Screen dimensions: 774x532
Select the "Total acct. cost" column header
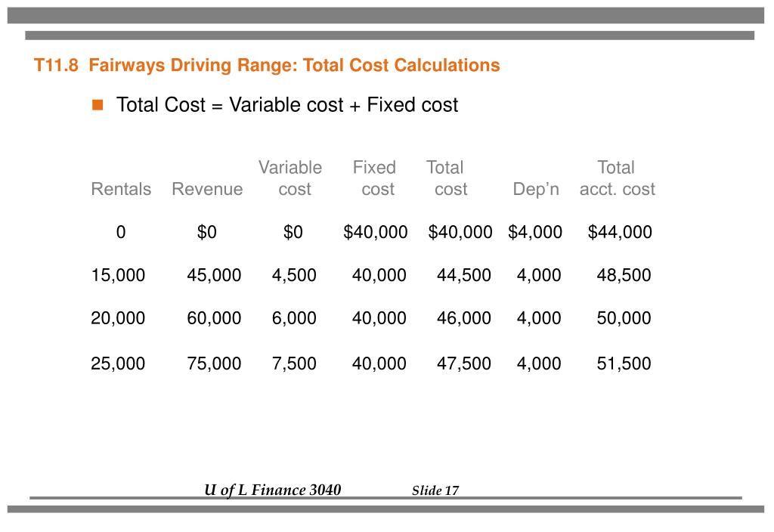click(x=618, y=178)
